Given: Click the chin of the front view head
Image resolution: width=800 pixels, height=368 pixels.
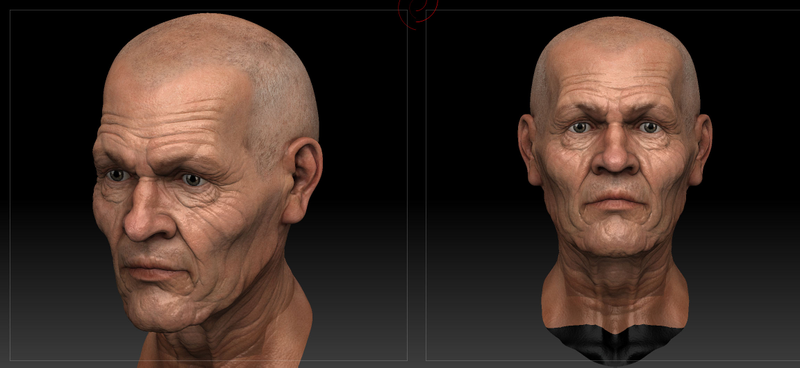Looking at the screenshot, I should click(615, 236).
